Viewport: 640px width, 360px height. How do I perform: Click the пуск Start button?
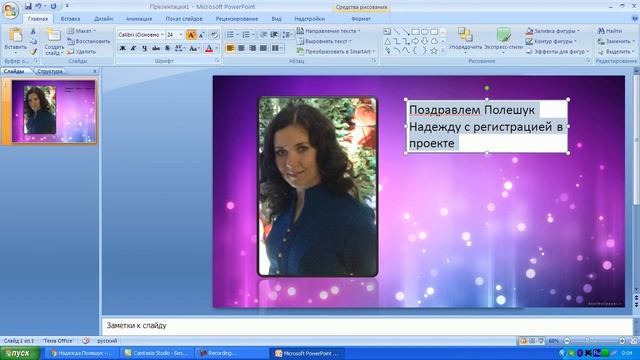(x=20, y=353)
